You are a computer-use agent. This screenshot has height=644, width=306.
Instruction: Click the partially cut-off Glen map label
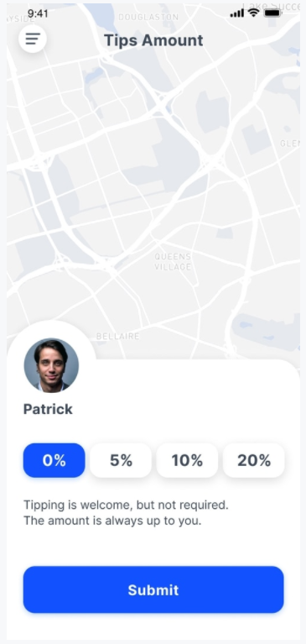(x=290, y=144)
